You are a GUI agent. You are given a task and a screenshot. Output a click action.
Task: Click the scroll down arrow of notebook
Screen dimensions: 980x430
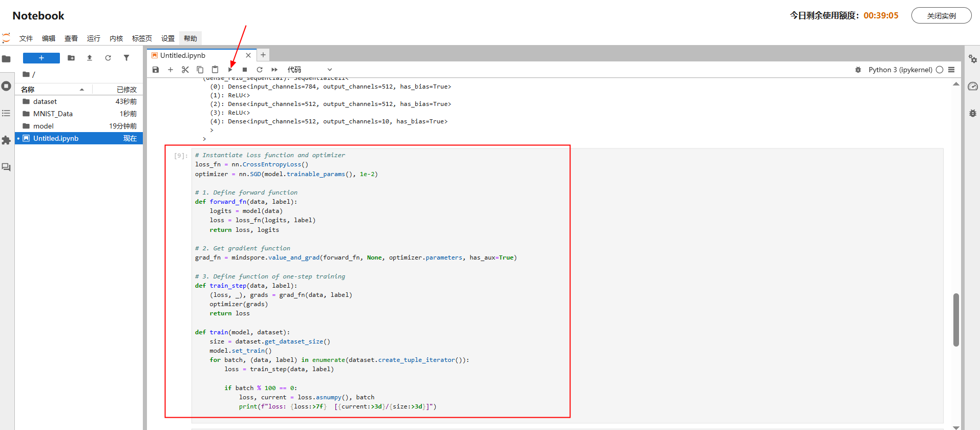[x=956, y=427]
